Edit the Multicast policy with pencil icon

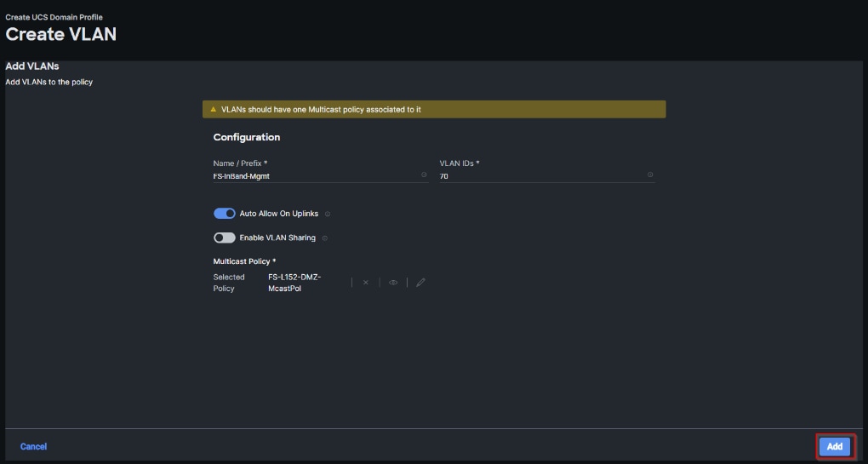[420, 283]
